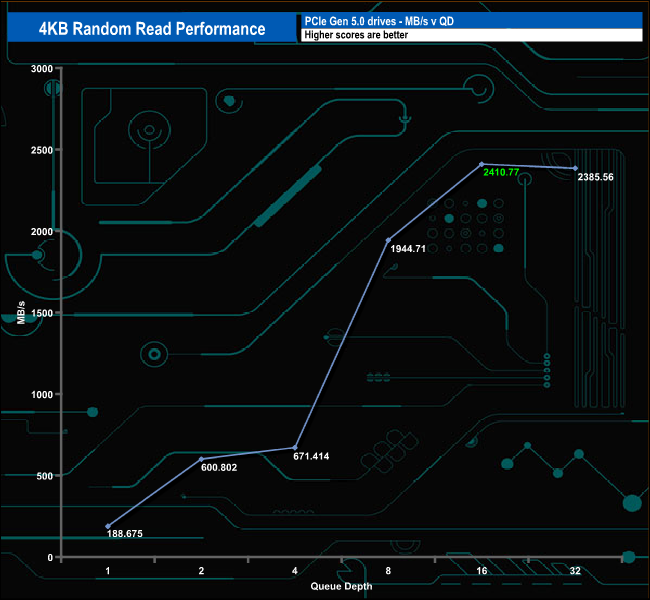Select the 1500 tick label on y-axis

41,313
